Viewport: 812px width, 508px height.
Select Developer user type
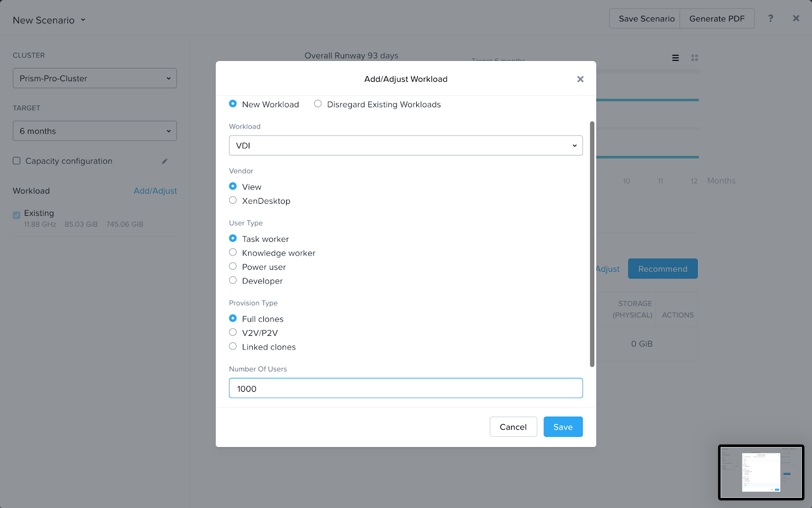[233, 280]
